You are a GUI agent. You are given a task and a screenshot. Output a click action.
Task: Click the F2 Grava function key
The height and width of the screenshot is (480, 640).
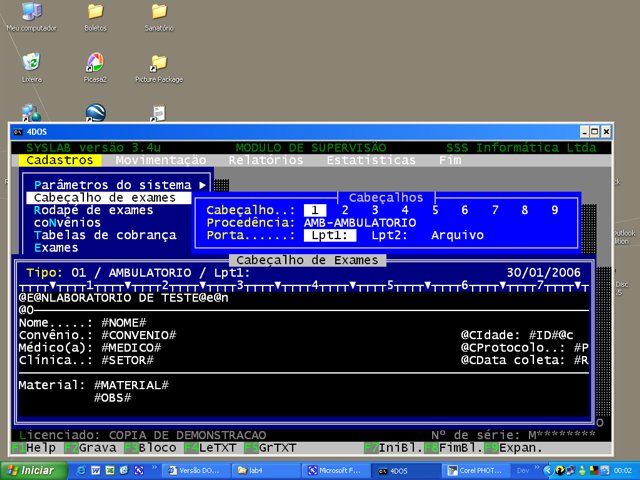point(90,448)
